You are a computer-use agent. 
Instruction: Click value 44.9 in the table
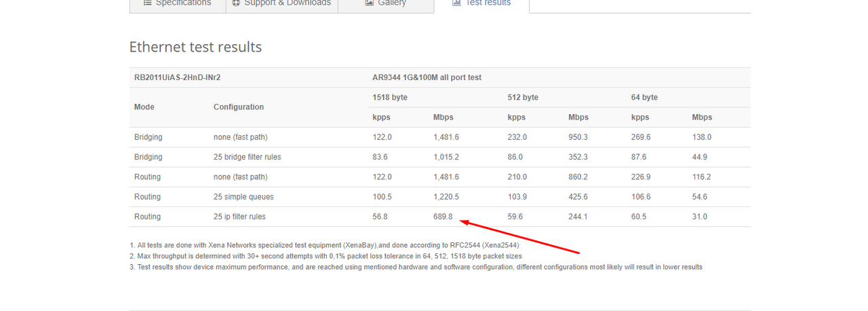699,157
